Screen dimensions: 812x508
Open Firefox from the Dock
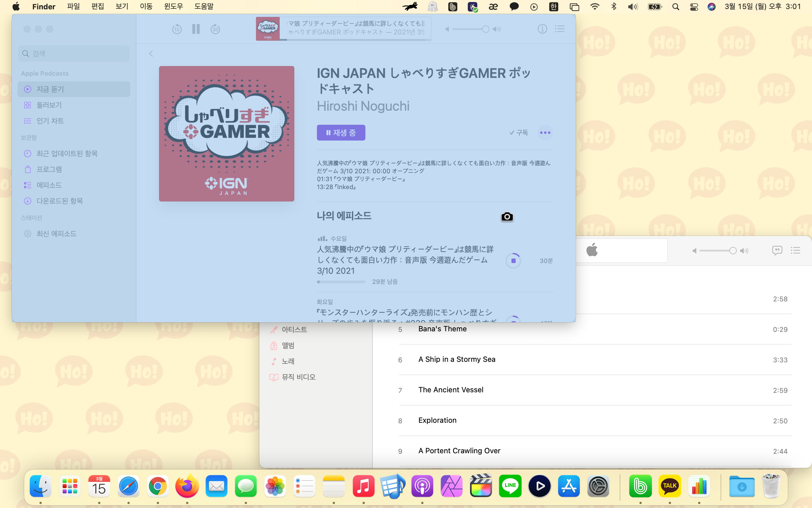click(187, 486)
